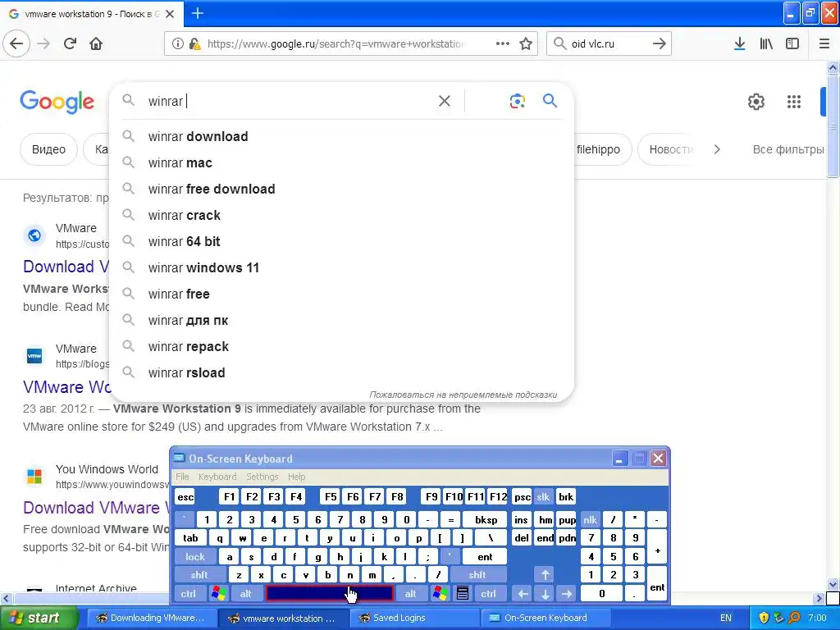Reload the page with the refresh icon
This screenshot has height=630, width=840.
70,43
